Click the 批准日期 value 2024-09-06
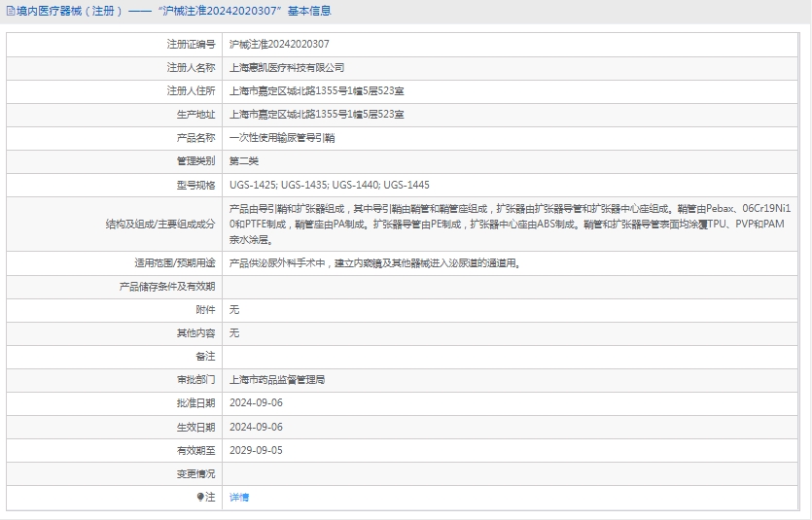The height and width of the screenshot is (520, 812). [256, 403]
